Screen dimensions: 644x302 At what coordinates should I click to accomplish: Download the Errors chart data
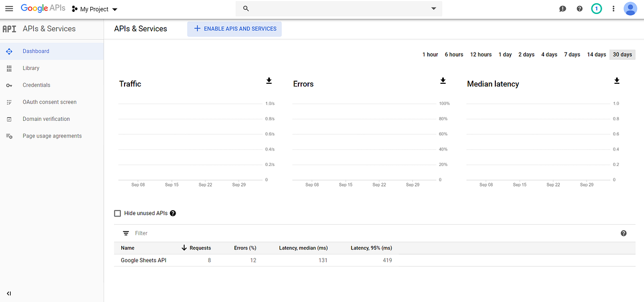(443, 81)
